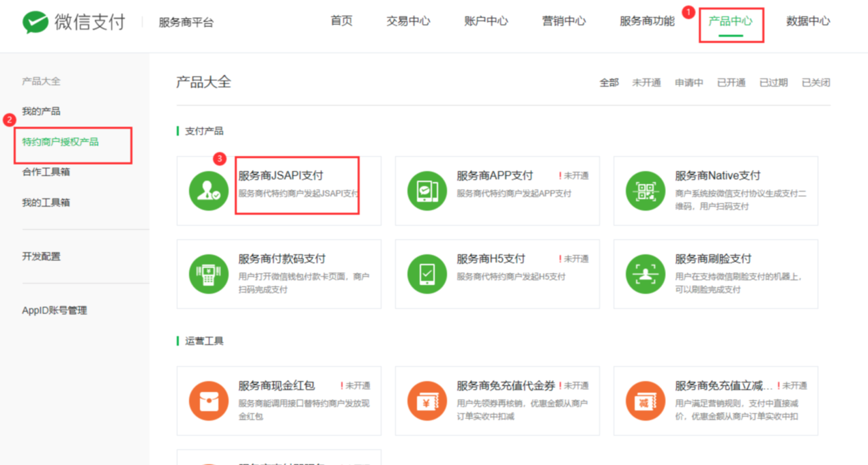The image size is (868, 465).
Task: Click description 服务商代特约商户发起APP支付
Action: coord(514,194)
